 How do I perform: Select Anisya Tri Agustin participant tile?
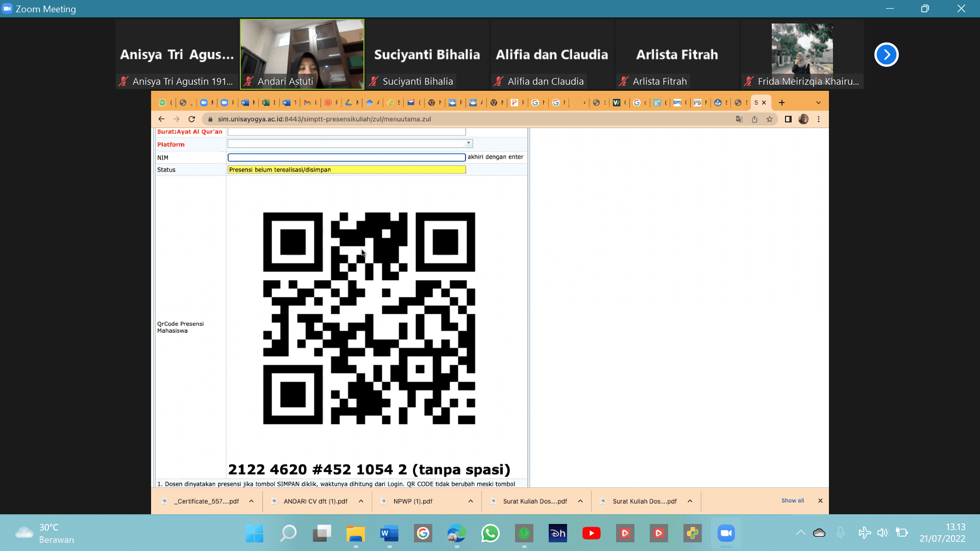(x=177, y=54)
